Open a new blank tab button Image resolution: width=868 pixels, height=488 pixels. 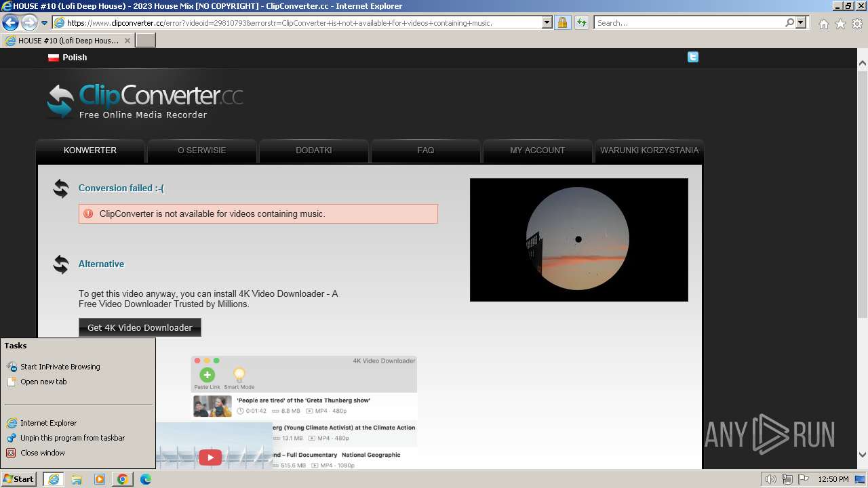(x=146, y=41)
